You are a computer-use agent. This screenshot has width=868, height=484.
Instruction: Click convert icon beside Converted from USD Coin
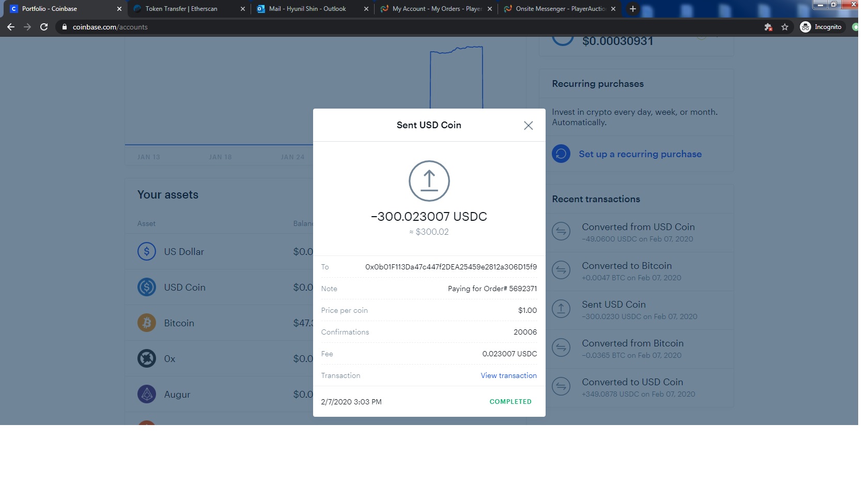click(x=561, y=231)
